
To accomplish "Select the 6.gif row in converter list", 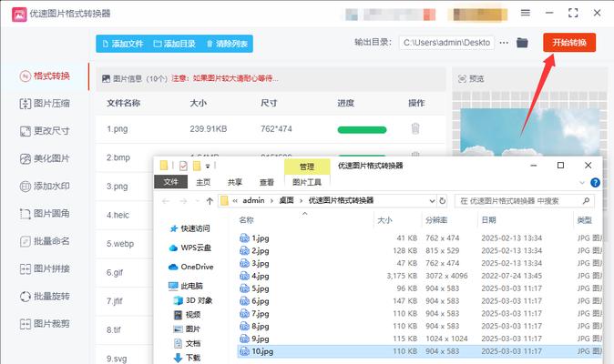I will coord(125,272).
